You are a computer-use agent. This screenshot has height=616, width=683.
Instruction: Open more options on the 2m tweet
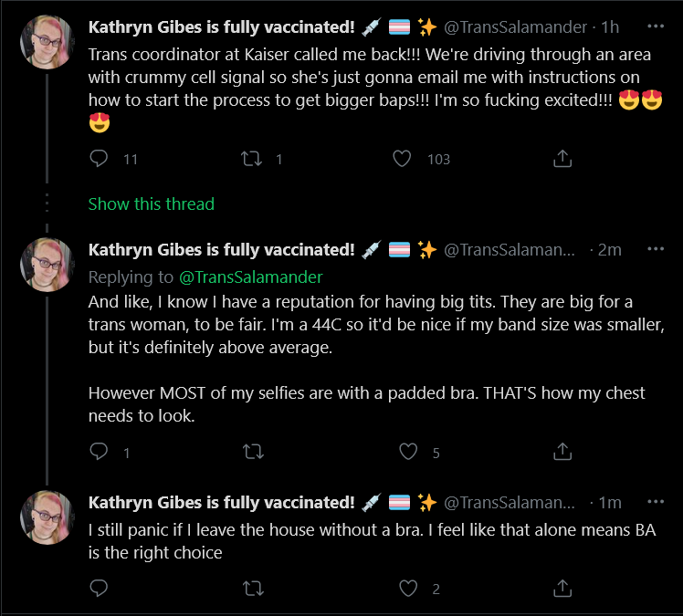(656, 249)
